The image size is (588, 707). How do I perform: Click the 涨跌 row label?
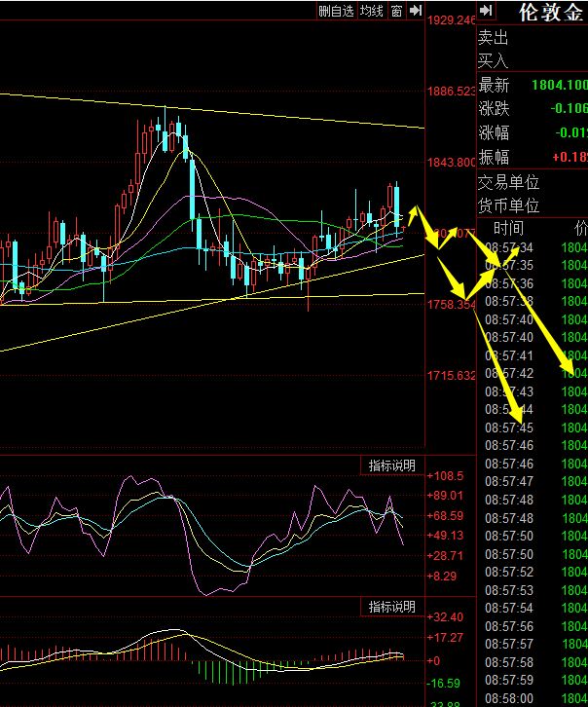(495, 108)
